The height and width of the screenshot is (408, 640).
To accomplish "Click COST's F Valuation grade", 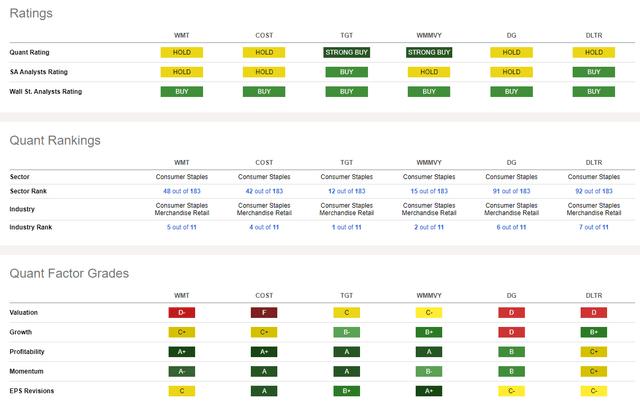I will coord(264,313).
